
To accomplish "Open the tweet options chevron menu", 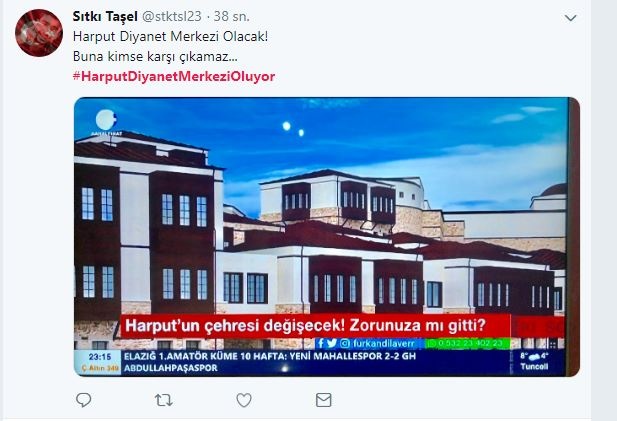I will [x=570, y=18].
